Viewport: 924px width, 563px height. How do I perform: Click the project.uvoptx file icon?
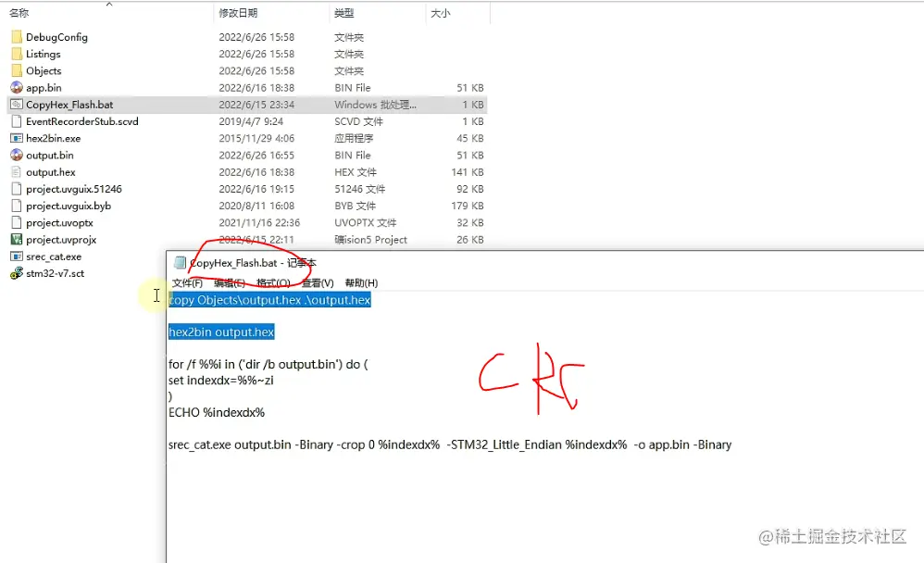tap(17, 223)
